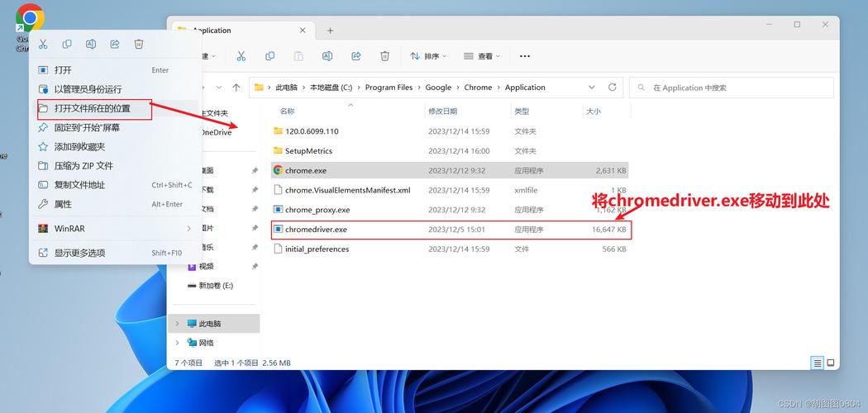Sort by the 名称 column header
The image size is (868, 413).
tap(288, 112)
